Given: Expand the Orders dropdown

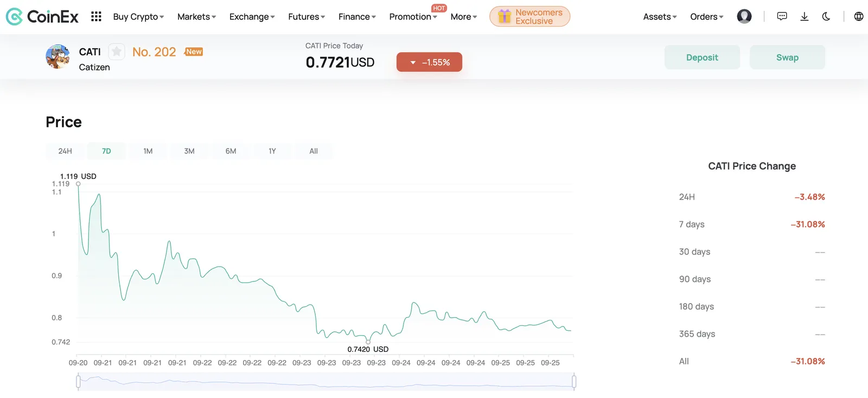Looking at the screenshot, I should 707,17.
